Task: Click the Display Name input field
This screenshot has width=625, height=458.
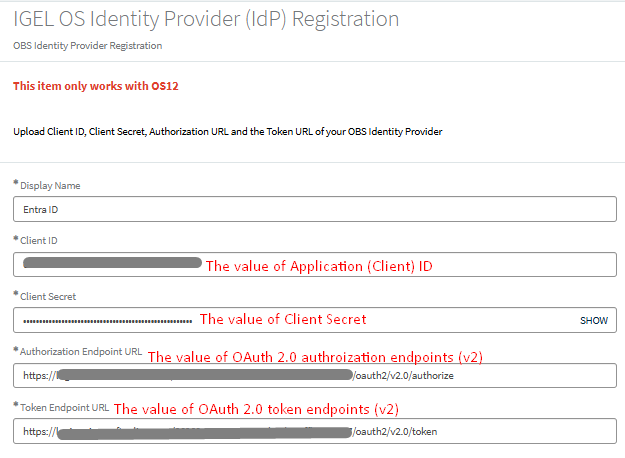Action: [315, 209]
